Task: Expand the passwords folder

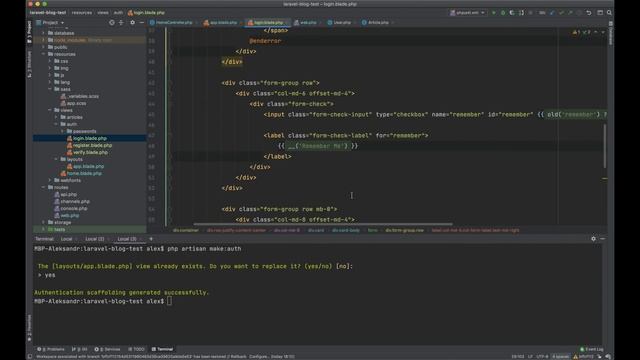Action: click(x=62, y=131)
